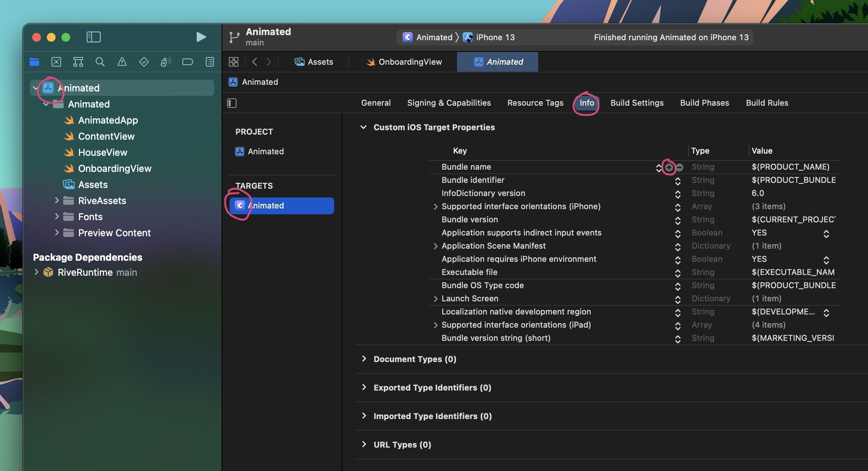This screenshot has height=471, width=868.
Task: Remove Bundle name row with minus
Action: [x=680, y=167]
